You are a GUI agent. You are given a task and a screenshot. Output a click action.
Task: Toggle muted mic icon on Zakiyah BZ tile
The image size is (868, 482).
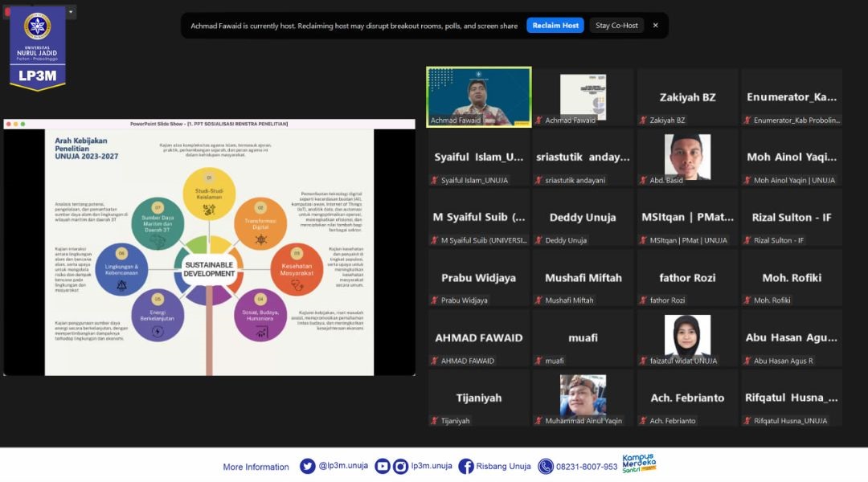[643, 120]
